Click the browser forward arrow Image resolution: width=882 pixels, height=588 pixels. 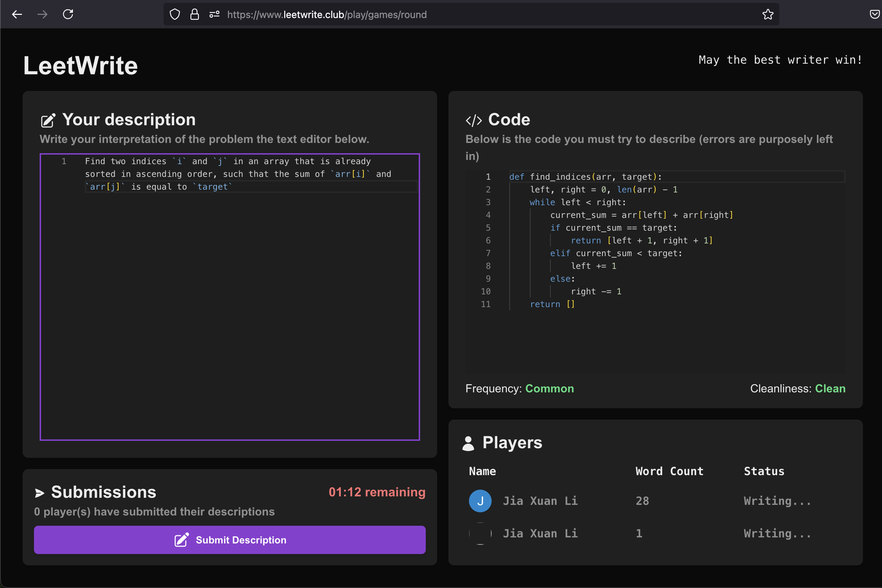pos(42,15)
